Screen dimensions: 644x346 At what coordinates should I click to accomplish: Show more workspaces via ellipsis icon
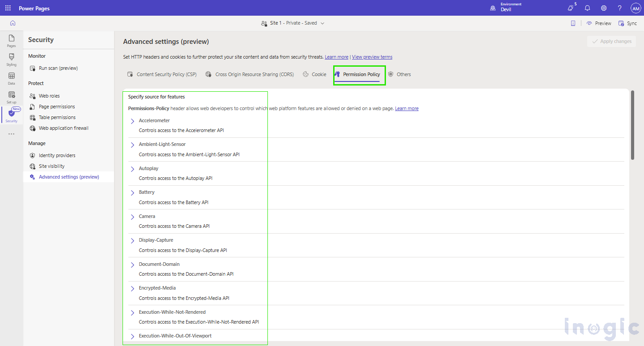click(11, 134)
